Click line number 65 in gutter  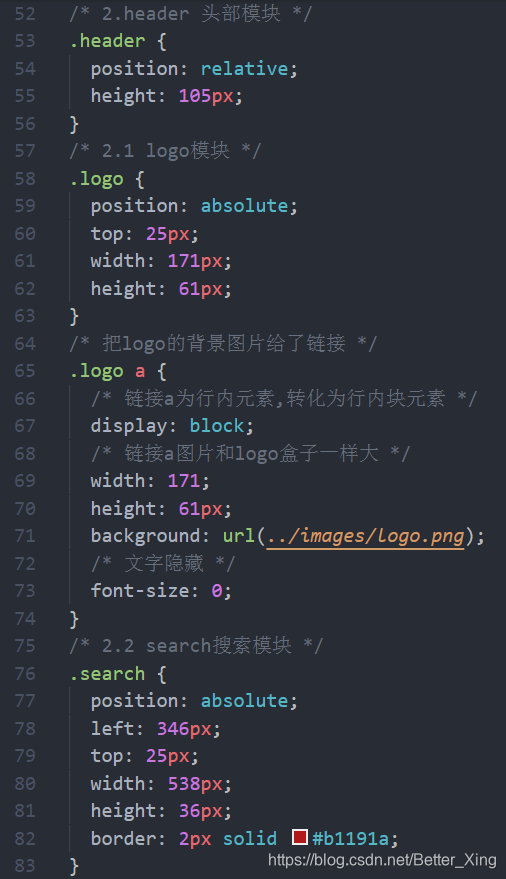(25, 371)
